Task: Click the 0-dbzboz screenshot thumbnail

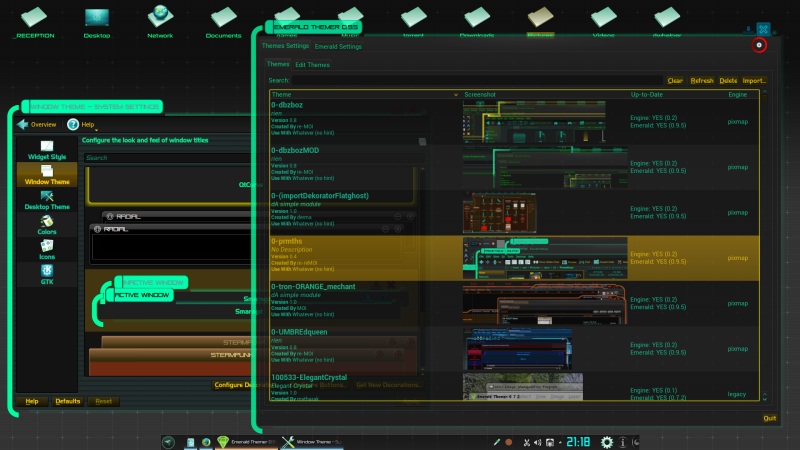Action: point(534,121)
